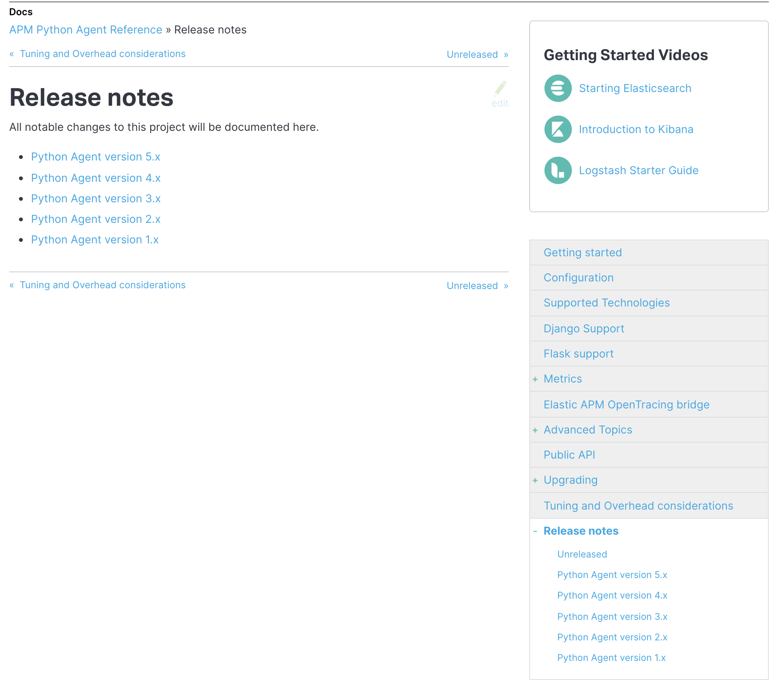The height and width of the screenshot is (686, 784).
Task: Expand the Metrics sidebar section
Action: click(535, 379)
